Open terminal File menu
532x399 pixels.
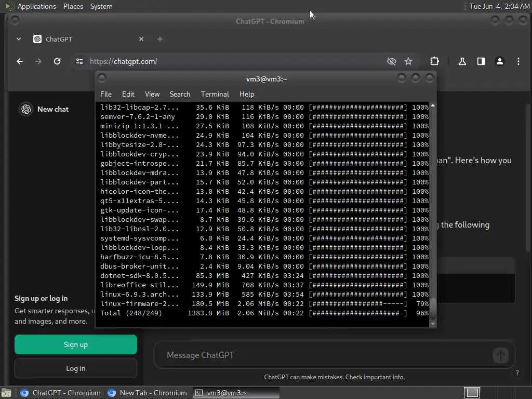pos(106,95)
